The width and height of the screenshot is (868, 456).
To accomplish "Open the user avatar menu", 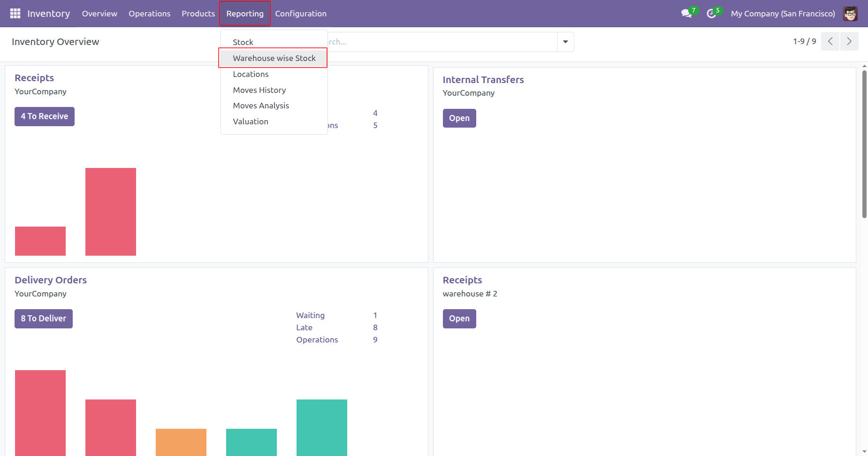I will (x=850, y=14).
